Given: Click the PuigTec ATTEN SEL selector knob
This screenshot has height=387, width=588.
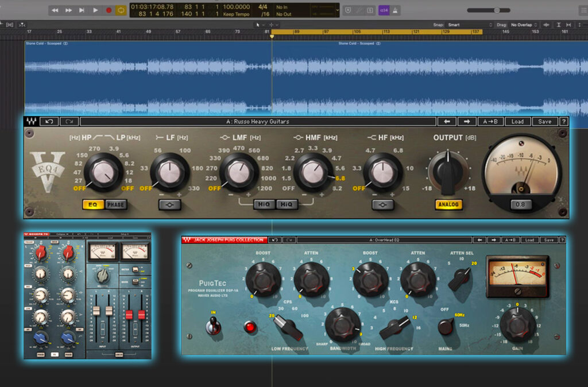Looking at the screenshot, I should coord(459,279).
